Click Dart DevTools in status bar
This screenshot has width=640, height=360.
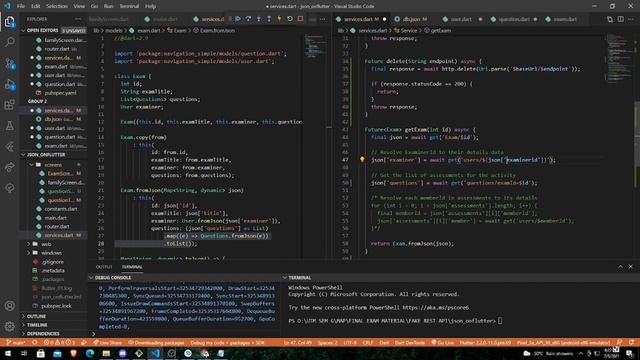(409, 343)
